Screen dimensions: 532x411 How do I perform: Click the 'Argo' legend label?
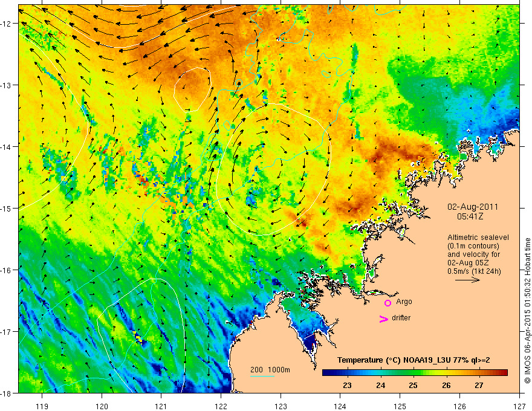point(404,302)
